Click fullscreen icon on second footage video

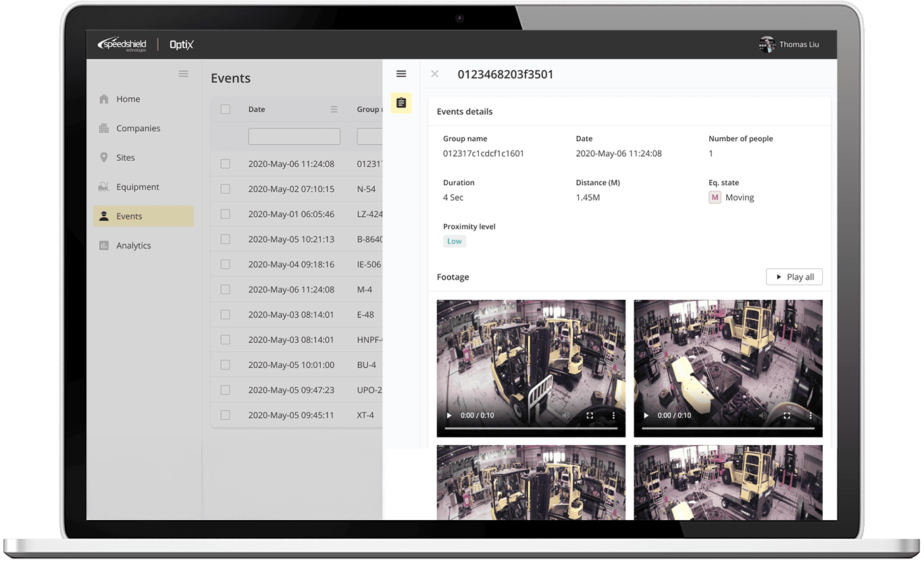[787, 415]
